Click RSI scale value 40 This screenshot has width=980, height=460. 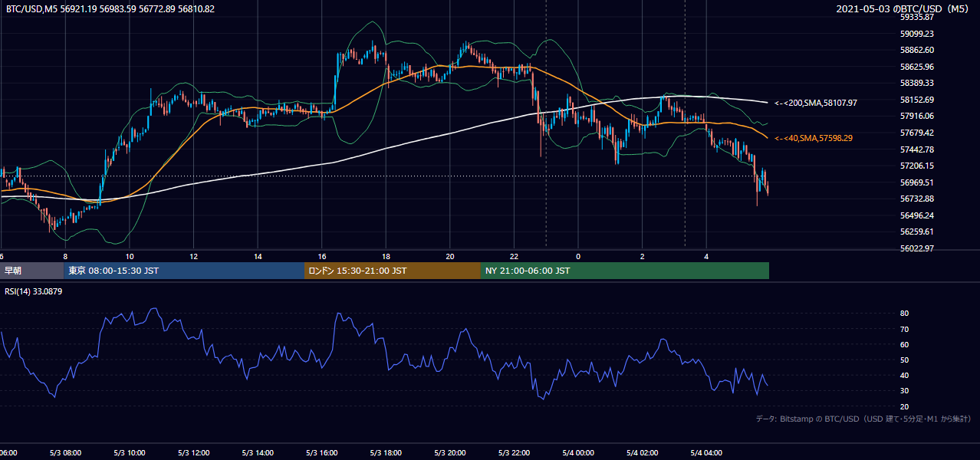(x=905, y=376)
